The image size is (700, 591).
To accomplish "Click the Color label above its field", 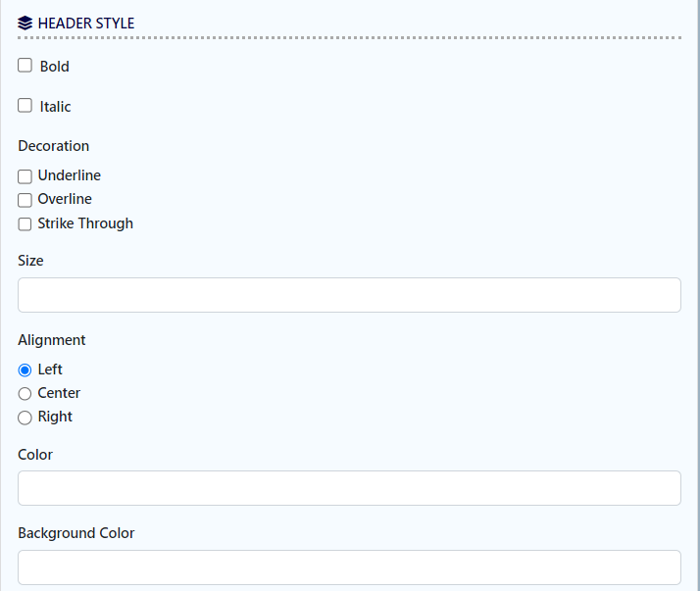I will [x=35, y=455].
